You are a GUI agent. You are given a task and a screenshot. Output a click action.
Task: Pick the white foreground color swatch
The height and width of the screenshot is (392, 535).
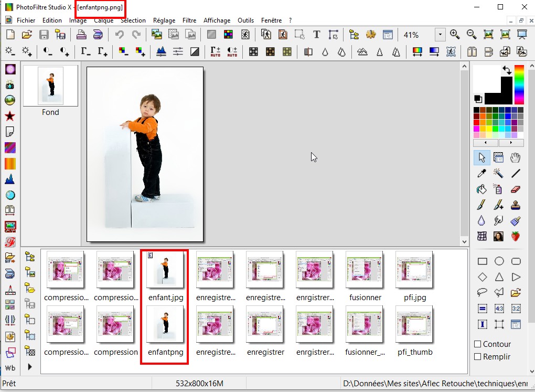click(x=486, y=78)
